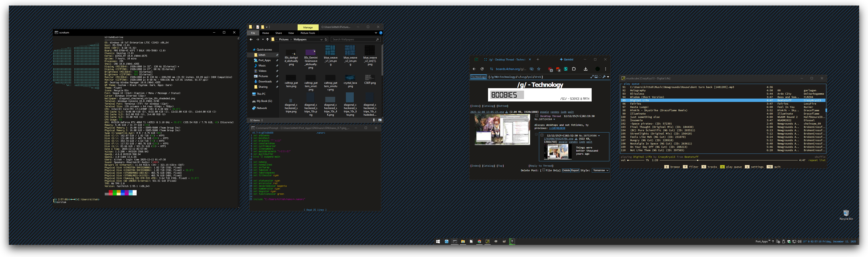Open 4chan settings wrench icon

point(604,77)
